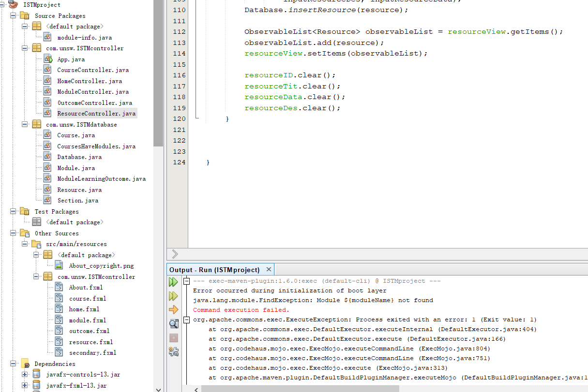Close the Output - Run tab

[269, 269]
